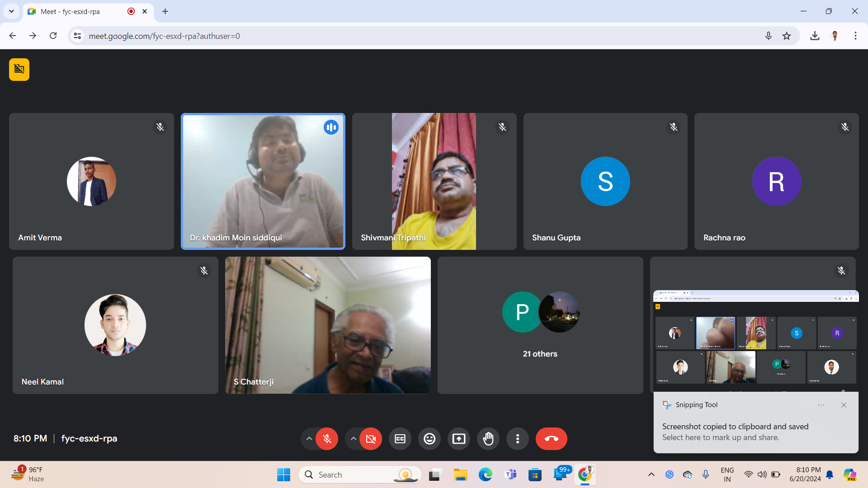Open the emoji reactions button

pos(429,439)
